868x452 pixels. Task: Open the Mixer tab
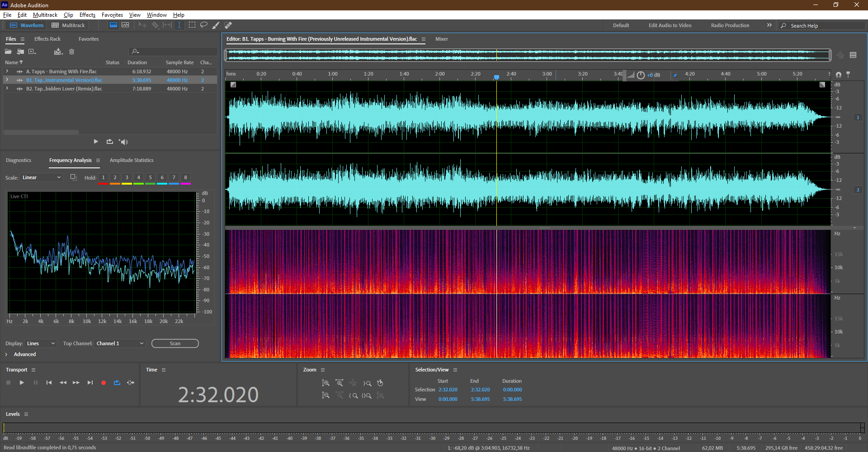[442, 39]
